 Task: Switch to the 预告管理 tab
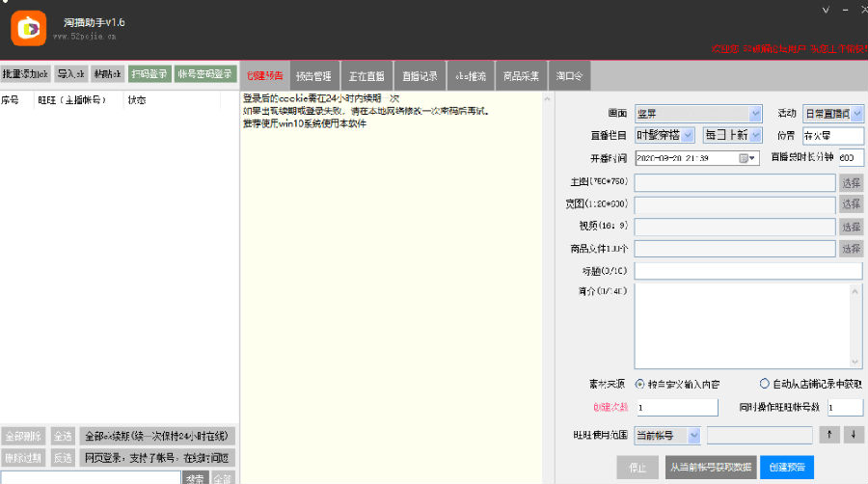[x=313, y=76]
